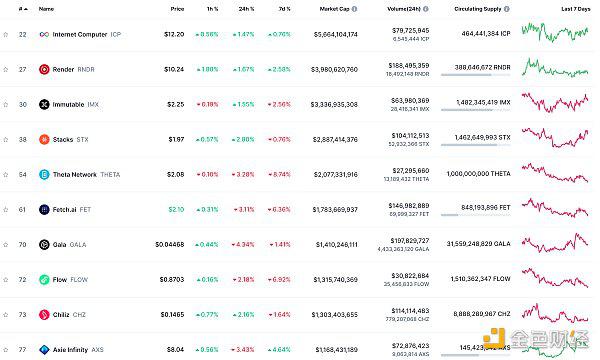Sort by the 24h % column header

click(246, 9)
